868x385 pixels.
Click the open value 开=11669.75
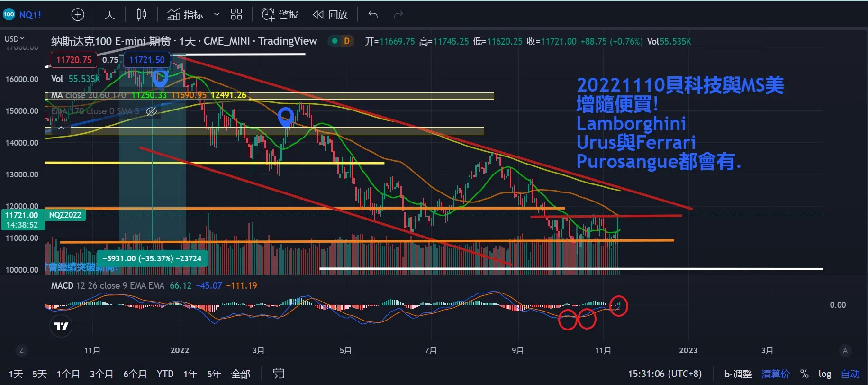(390, 42)
